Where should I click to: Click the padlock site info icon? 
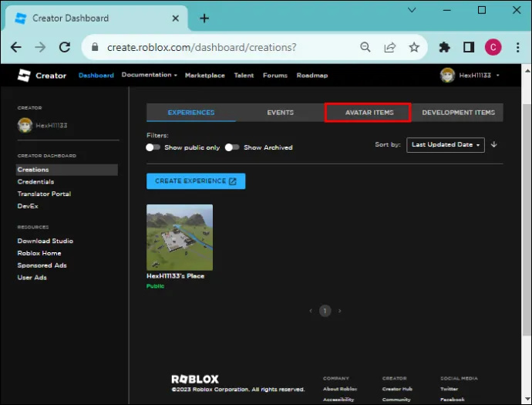95,47
